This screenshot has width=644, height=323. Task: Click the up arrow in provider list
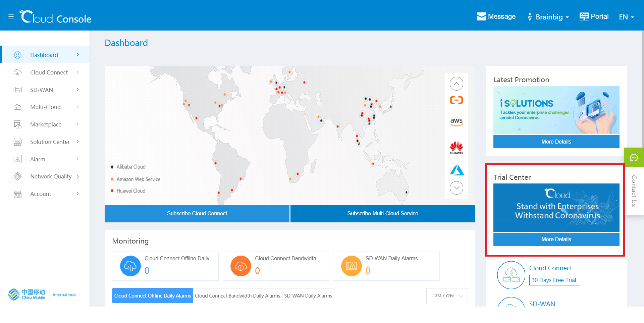(x=456, y=84)
